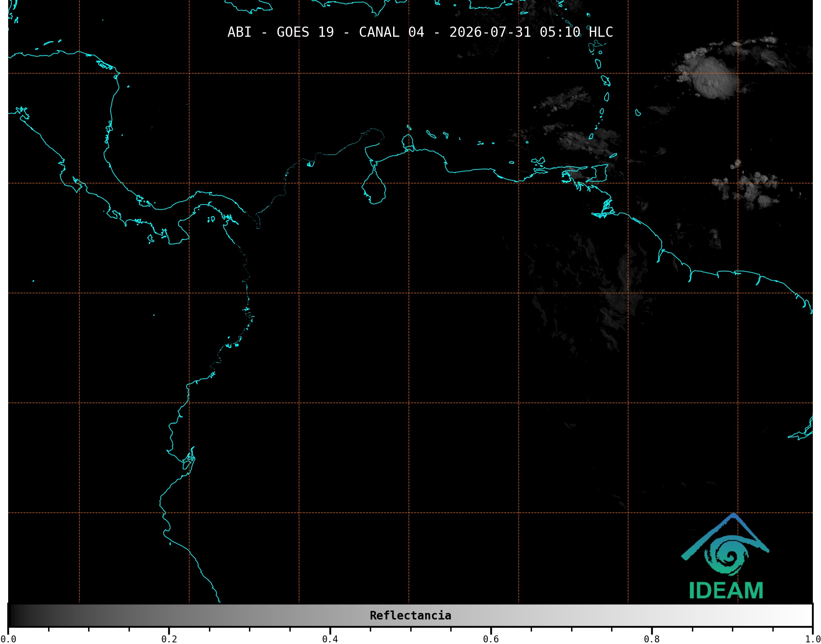Click the 0.8 tick label on colorbar
Viewport: 821px width, 644px height.
(652, 639)
